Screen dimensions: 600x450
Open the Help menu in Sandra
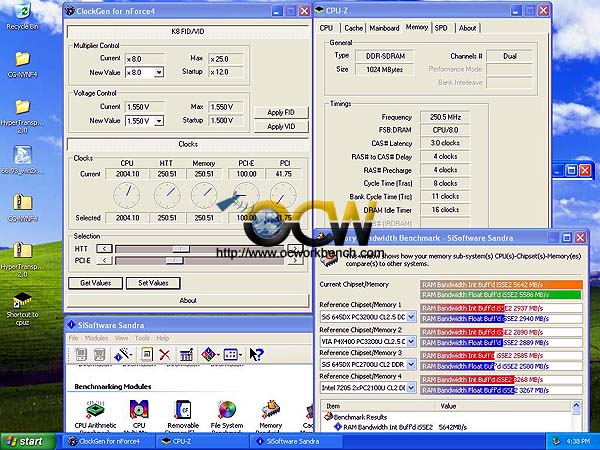163,338
